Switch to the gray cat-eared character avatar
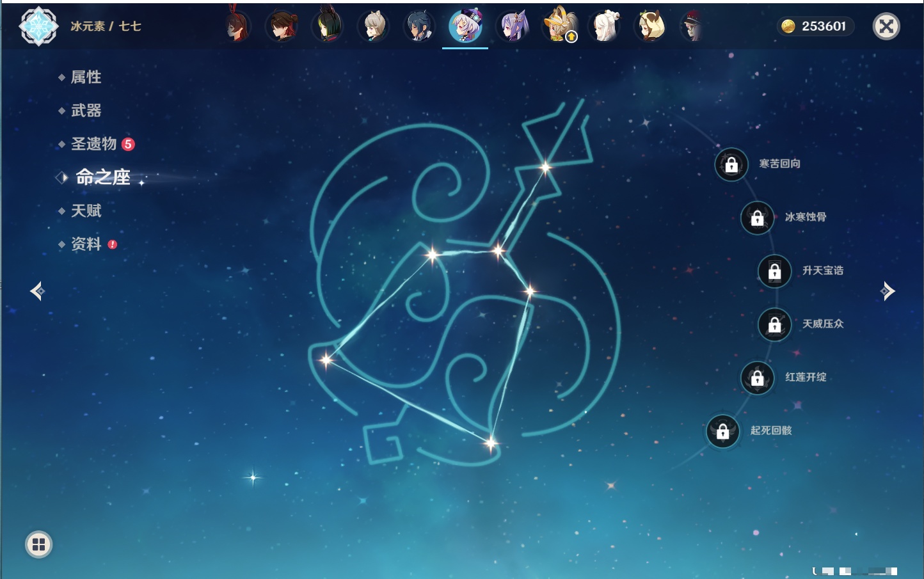924x579 pixels. click(374, 26)
